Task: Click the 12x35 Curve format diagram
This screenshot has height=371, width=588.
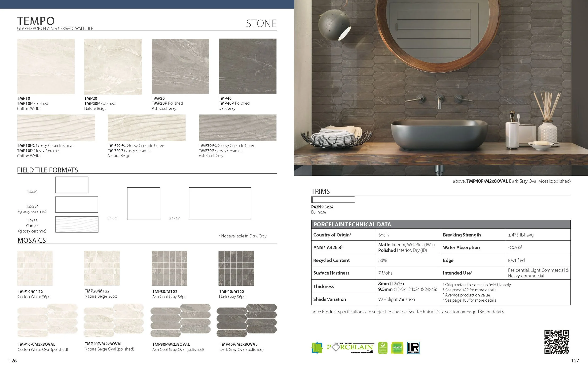Action: [x=77, y=224]
